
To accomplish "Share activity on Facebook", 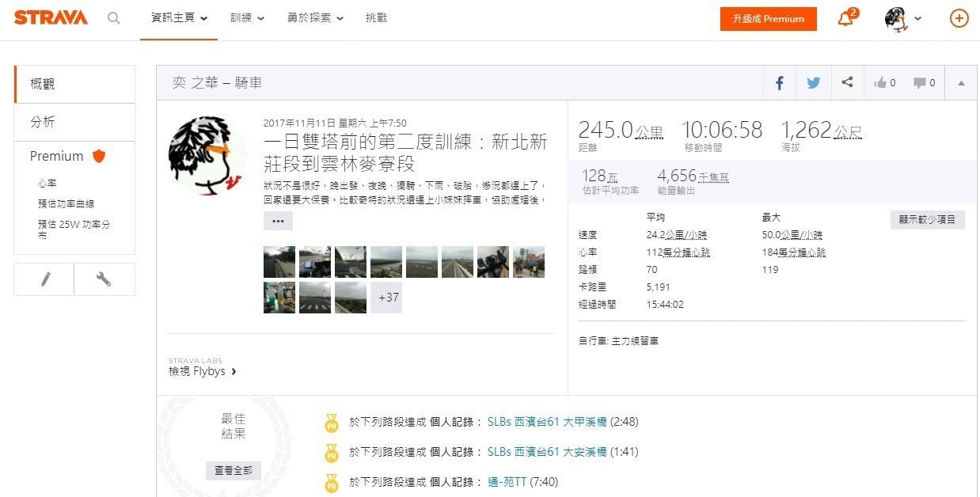I will click(x=779, y=82).
